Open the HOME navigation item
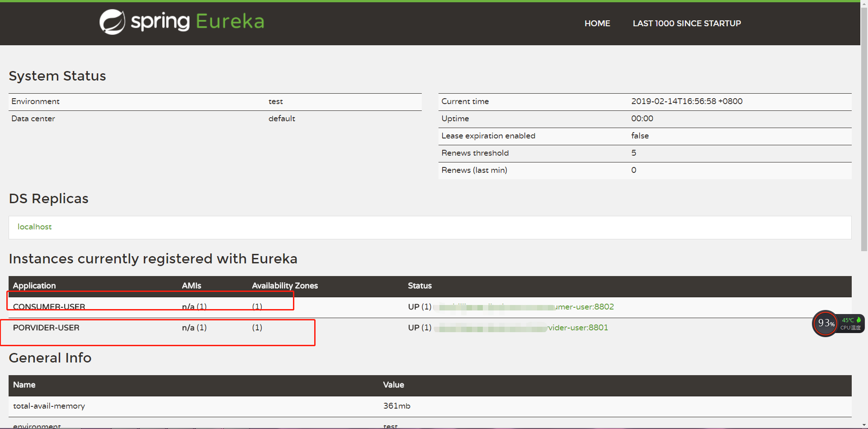868x429 pixels. (x=597, y=24)
